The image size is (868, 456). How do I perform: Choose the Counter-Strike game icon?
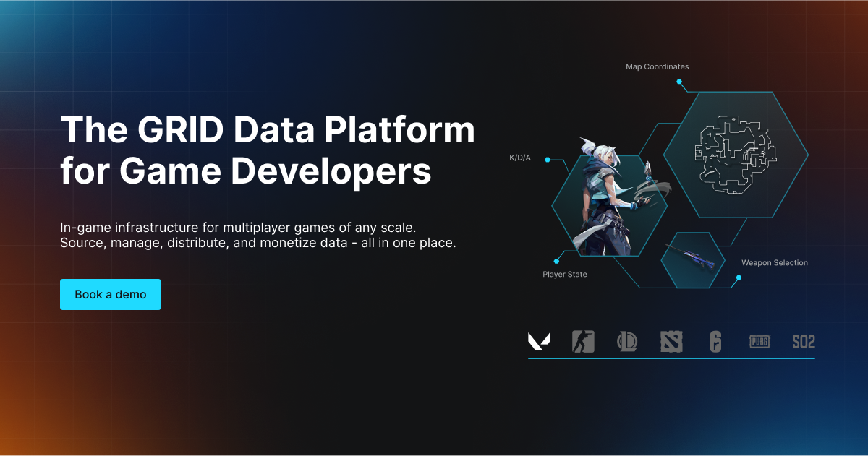583,342
